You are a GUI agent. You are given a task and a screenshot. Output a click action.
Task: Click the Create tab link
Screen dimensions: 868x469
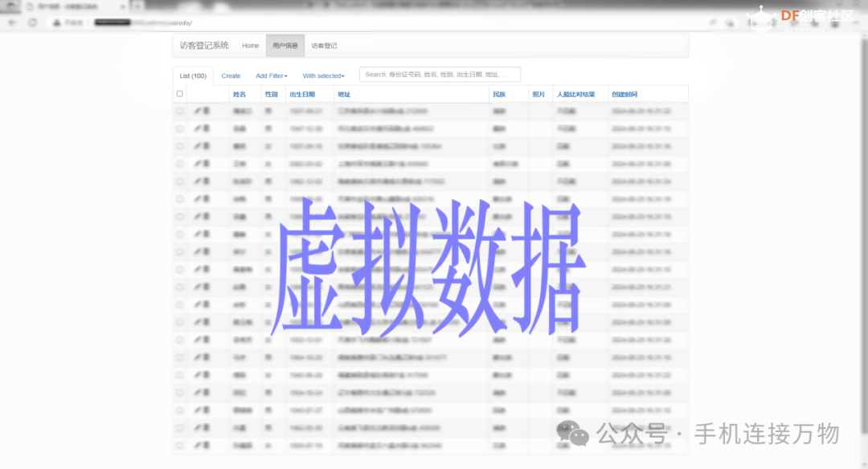[x=231, y=75]
